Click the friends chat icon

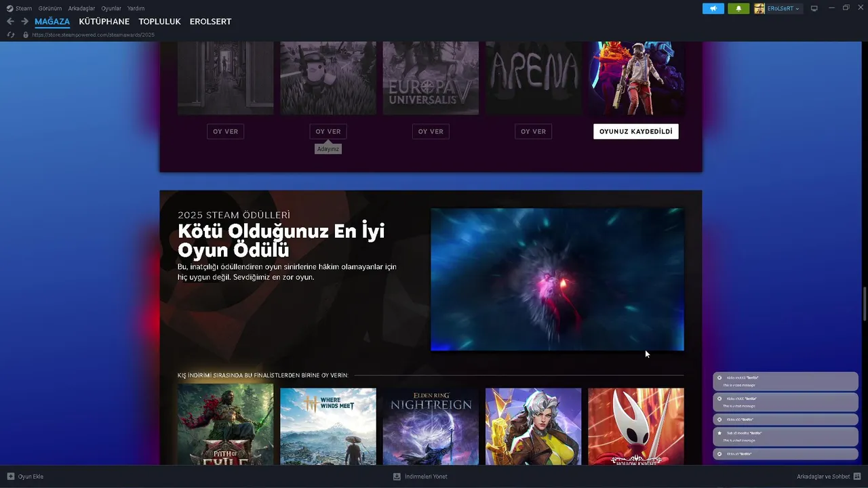pyautogui.click(x=857, y=476)
